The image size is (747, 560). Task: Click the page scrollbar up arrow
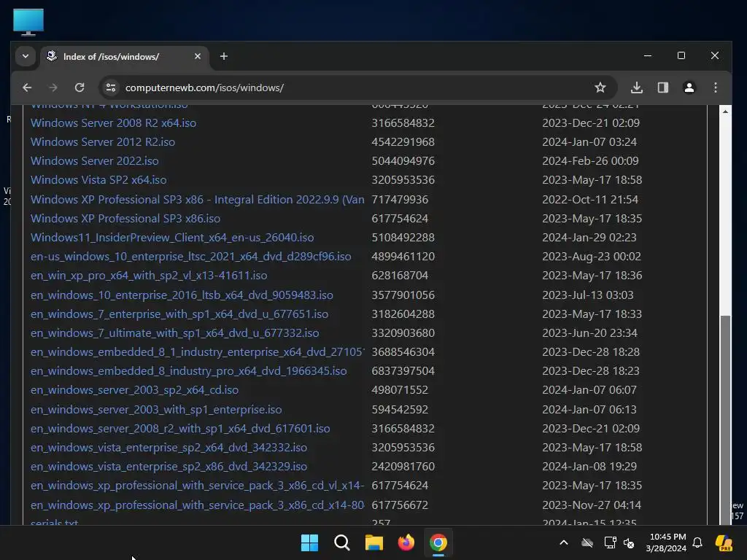tap(725, 112)
